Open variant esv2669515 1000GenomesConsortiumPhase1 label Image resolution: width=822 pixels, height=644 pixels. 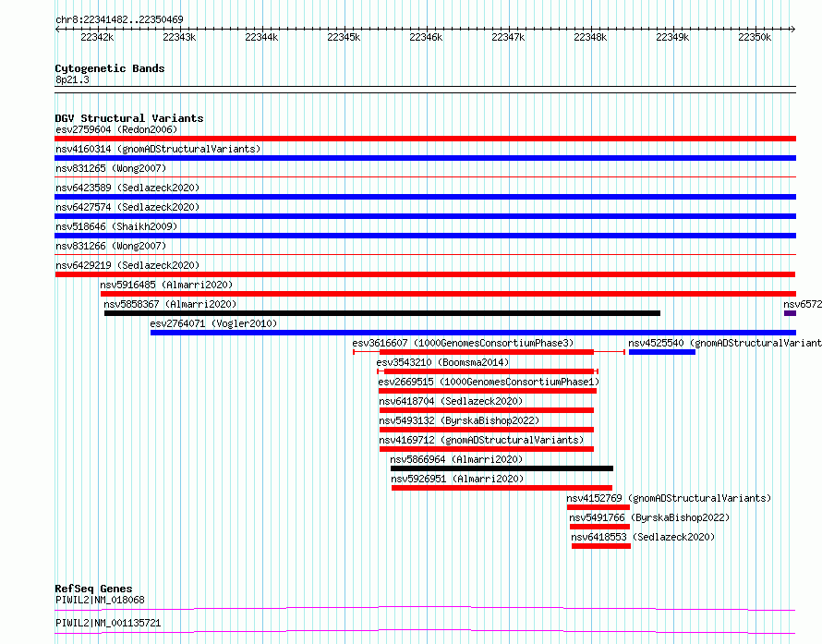click(489, 382)
